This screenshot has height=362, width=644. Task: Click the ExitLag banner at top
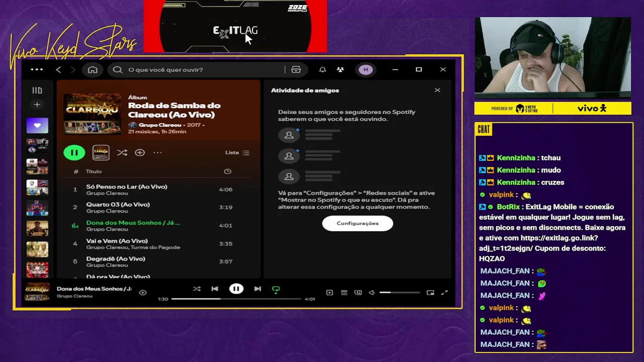pos(235,26)
